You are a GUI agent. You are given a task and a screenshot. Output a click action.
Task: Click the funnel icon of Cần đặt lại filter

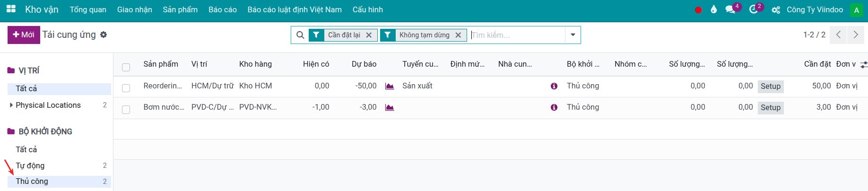coord(316,35)
